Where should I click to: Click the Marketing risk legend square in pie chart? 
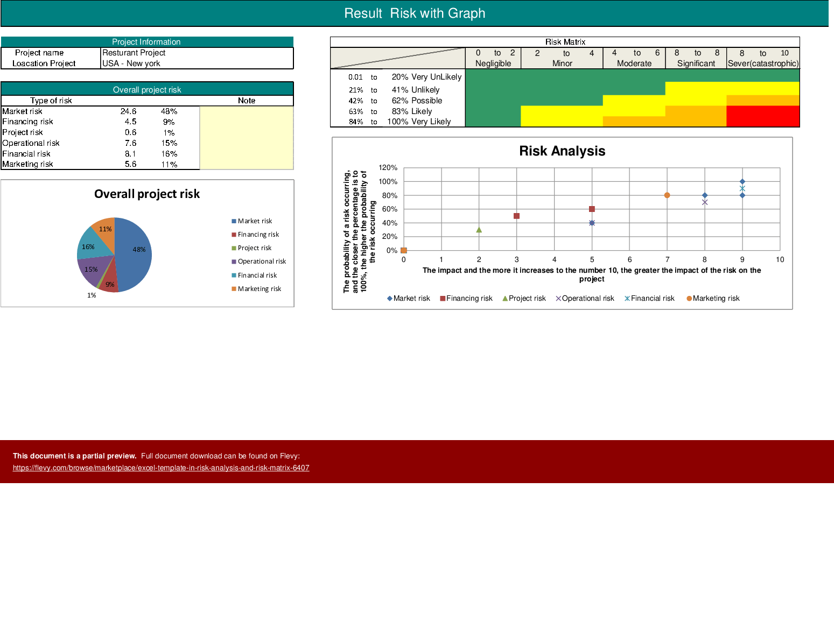pyautogui.click(x=234, y=289)
